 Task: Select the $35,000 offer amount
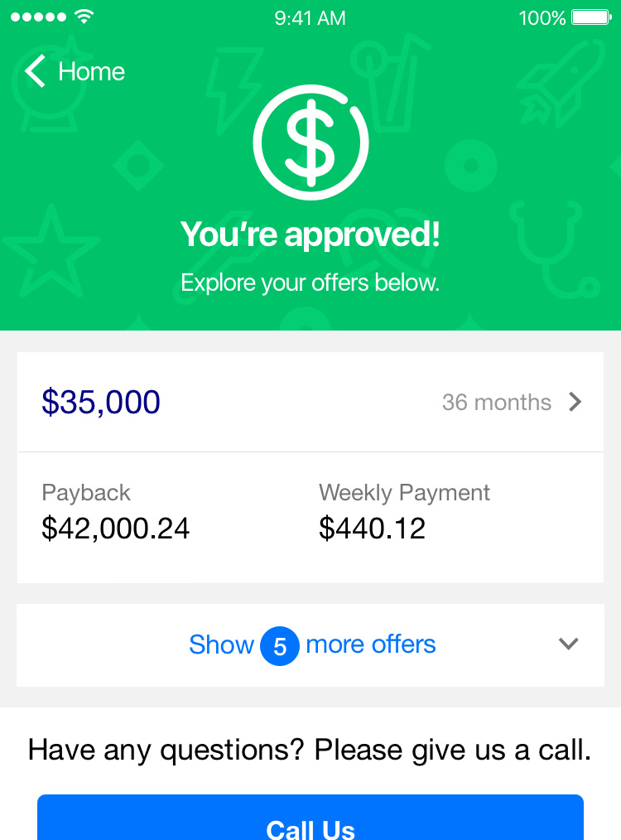[x=101, y=402]
